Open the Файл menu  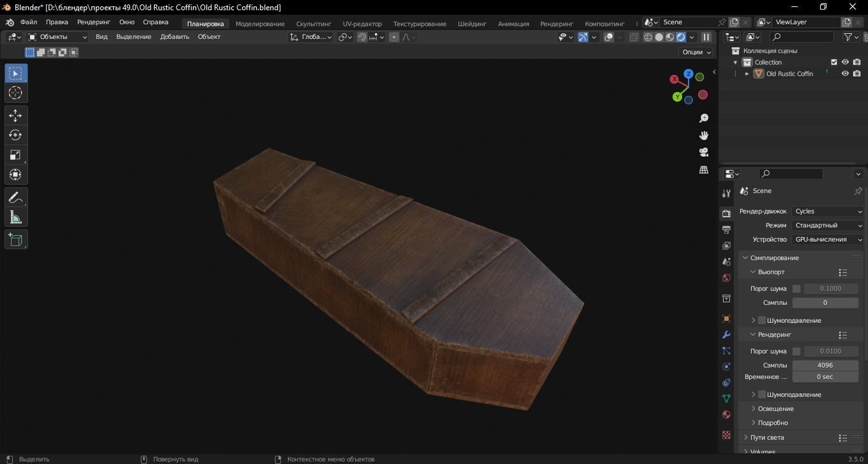click(28, 22)
